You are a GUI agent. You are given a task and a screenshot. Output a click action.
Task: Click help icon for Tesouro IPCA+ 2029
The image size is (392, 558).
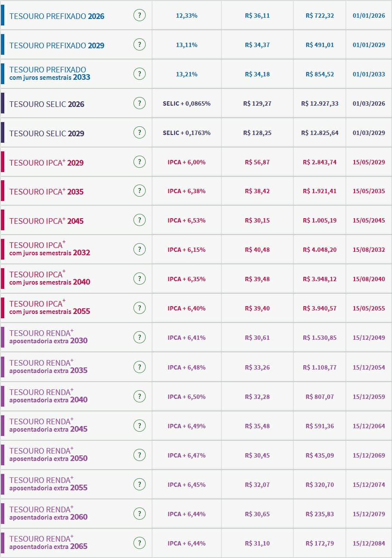tap(139, 162)
